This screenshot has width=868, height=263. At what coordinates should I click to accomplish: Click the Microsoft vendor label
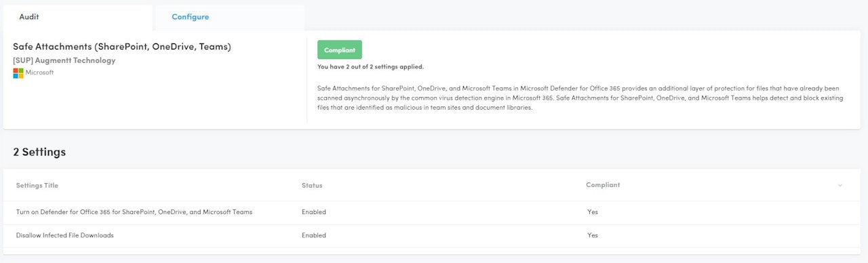[39, 73]
